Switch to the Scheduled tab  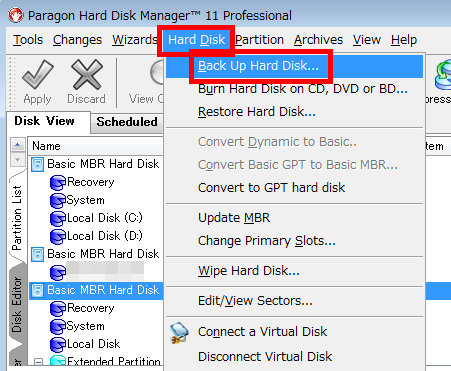click(127, 122)
